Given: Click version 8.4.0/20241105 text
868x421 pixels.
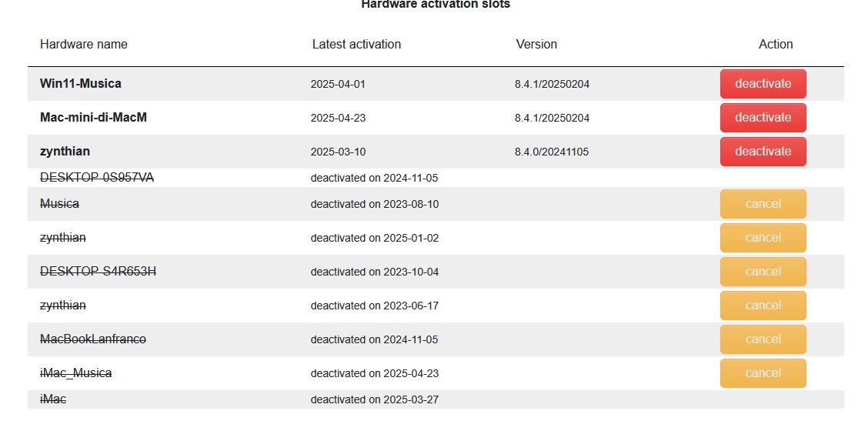Looking at the screenshot, I should (x=552, y=152).
